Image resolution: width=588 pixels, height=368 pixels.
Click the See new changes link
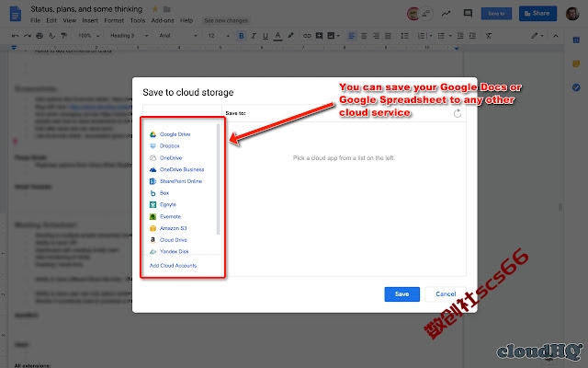226,20
